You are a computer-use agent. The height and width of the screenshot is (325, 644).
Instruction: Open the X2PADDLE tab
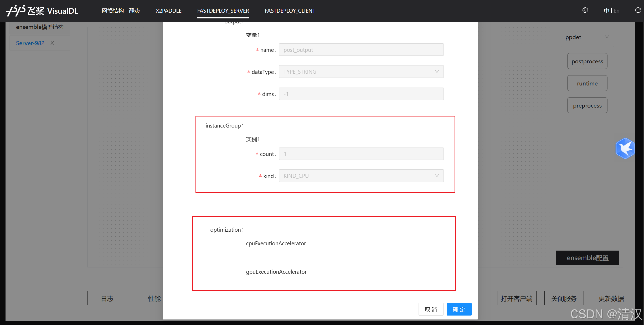tap(168, 11)
